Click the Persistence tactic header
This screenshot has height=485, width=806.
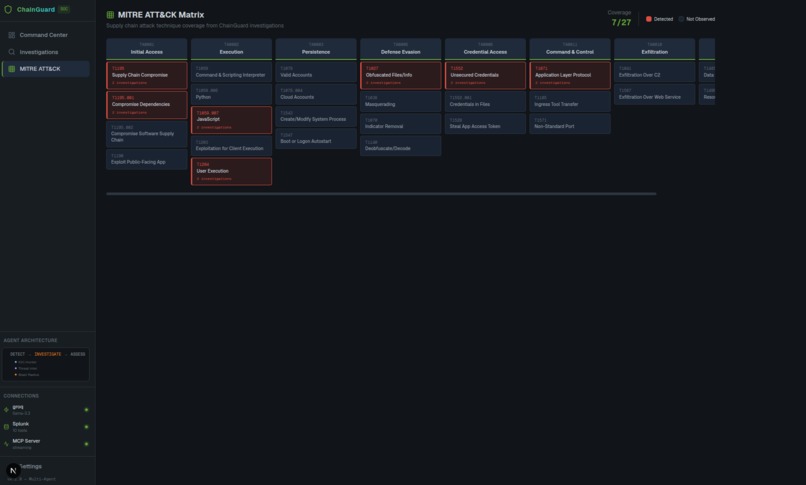[x=316, y=49]
